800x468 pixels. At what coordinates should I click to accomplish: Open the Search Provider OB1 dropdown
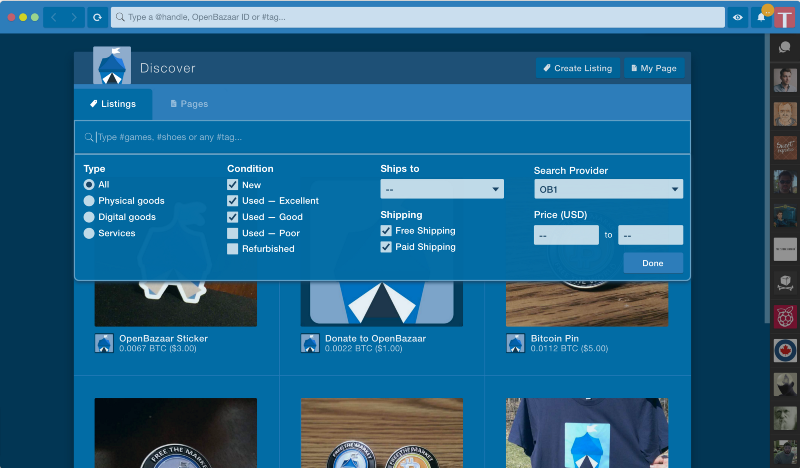tap(608, 189)
